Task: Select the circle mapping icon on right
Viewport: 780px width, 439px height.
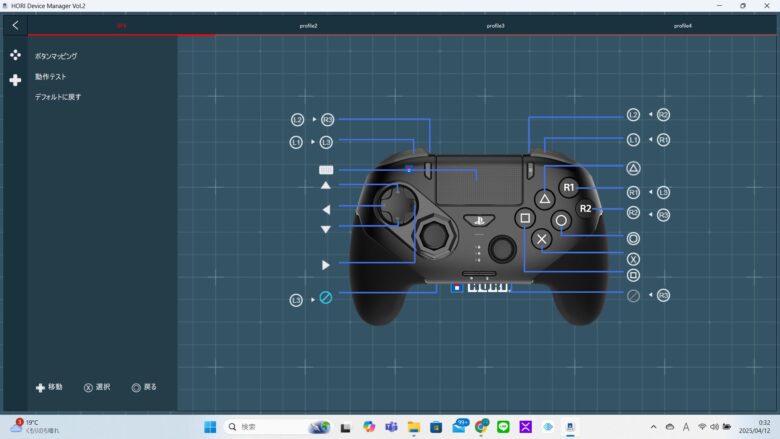Action: point(633,239)
